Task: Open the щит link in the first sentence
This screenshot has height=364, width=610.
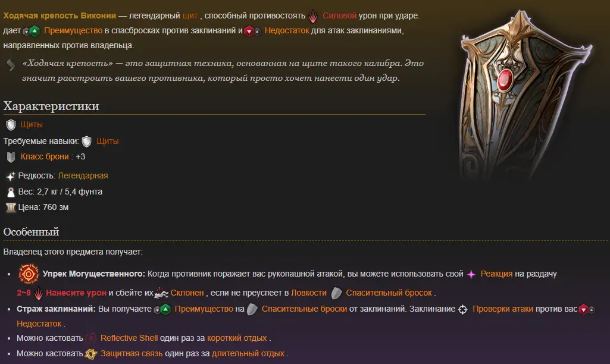Action: click(x=190, y=16)
